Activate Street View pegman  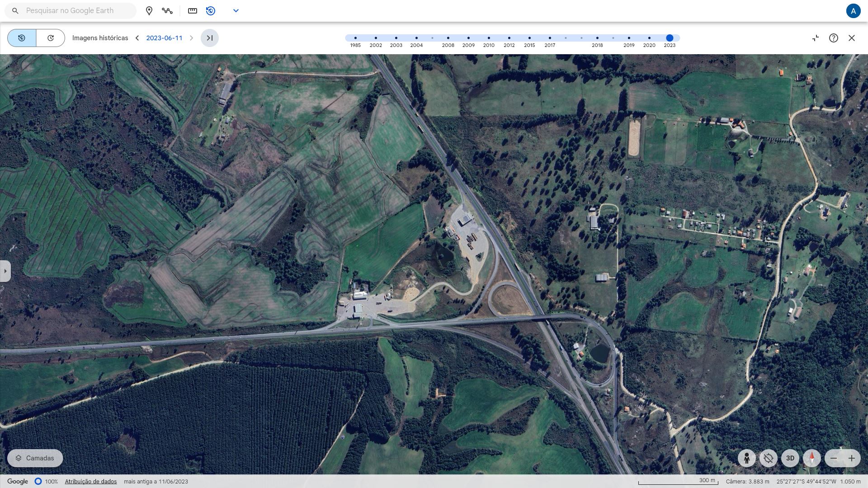[747, 458]
